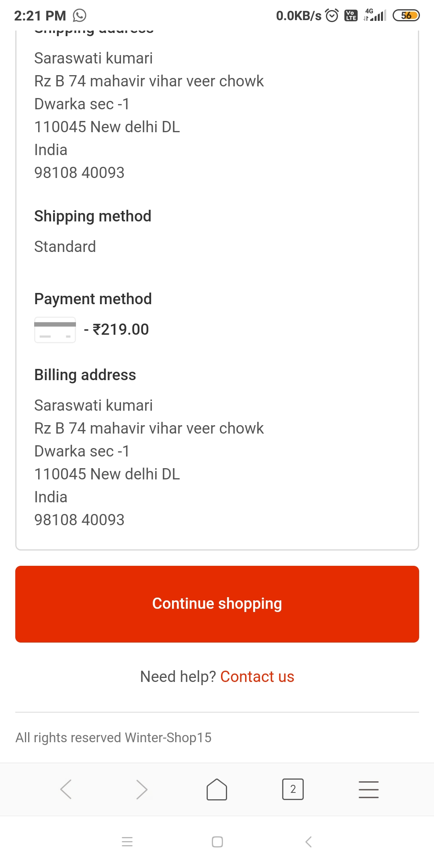This screenshot has height=868, width=434.
Task: Tap the alarm clock status icon
Action: [x=332, y=16]
